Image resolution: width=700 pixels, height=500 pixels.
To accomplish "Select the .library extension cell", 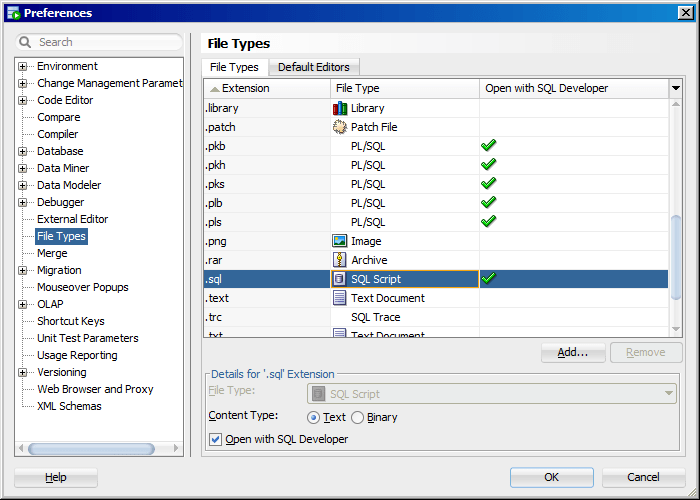I will (267, 108).
